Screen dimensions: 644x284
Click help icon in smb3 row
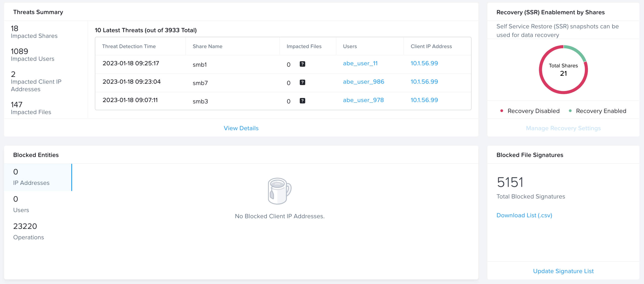pos(302,101)
